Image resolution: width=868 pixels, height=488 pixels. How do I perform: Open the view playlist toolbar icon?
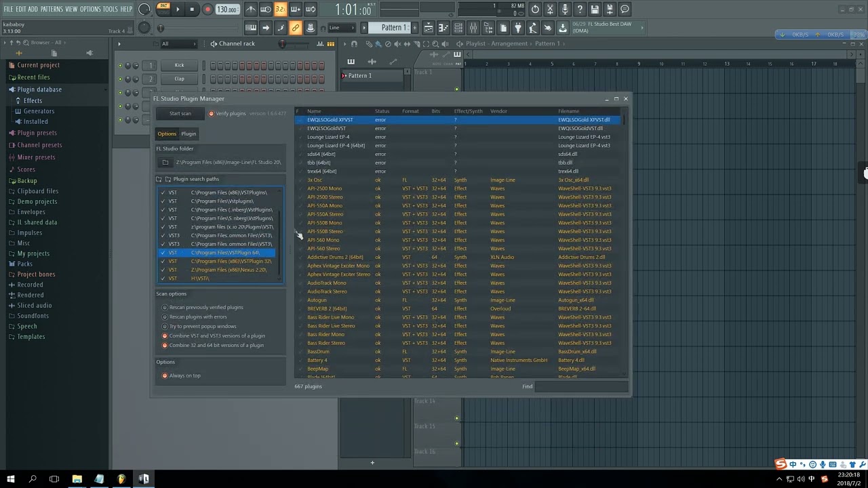[x=429, y=28]
